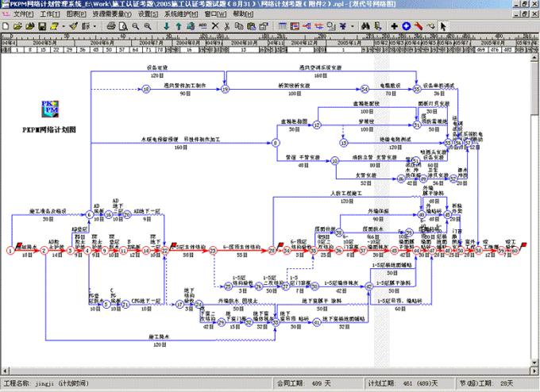Viewport: 540px width, 392px height.
Task: Open the 文件[F] menu
Action: (23, 14)
